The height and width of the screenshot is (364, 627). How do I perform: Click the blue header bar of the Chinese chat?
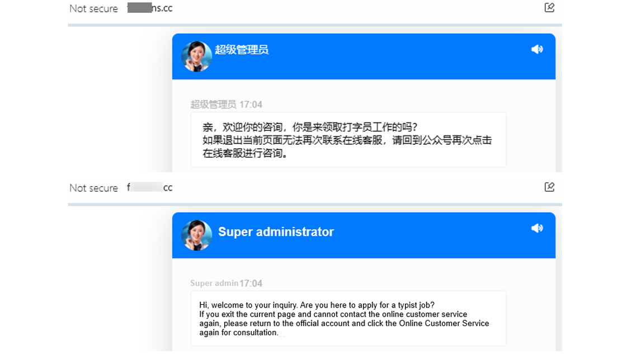click(x=364, y=56)
